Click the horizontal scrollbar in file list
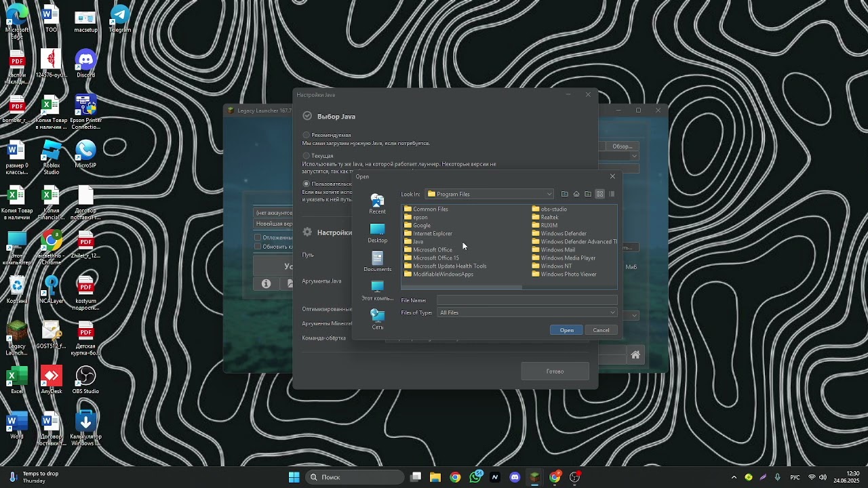Screen dimensions: 868x488 tap(462, 287)
